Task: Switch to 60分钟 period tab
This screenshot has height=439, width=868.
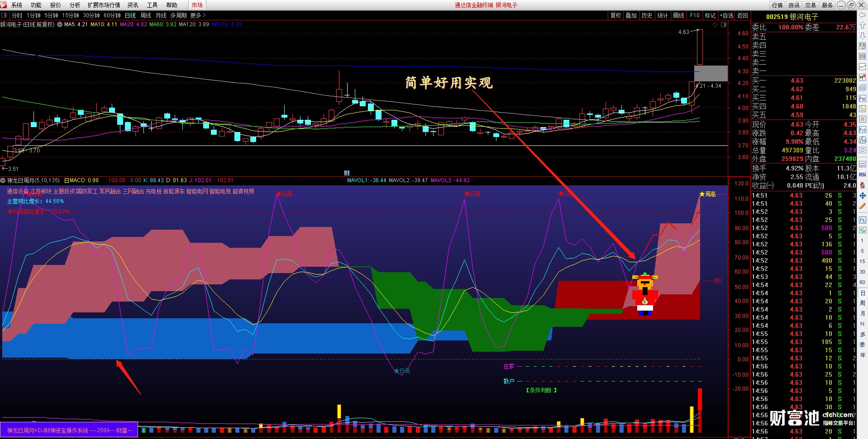Action: pos(112,15)
